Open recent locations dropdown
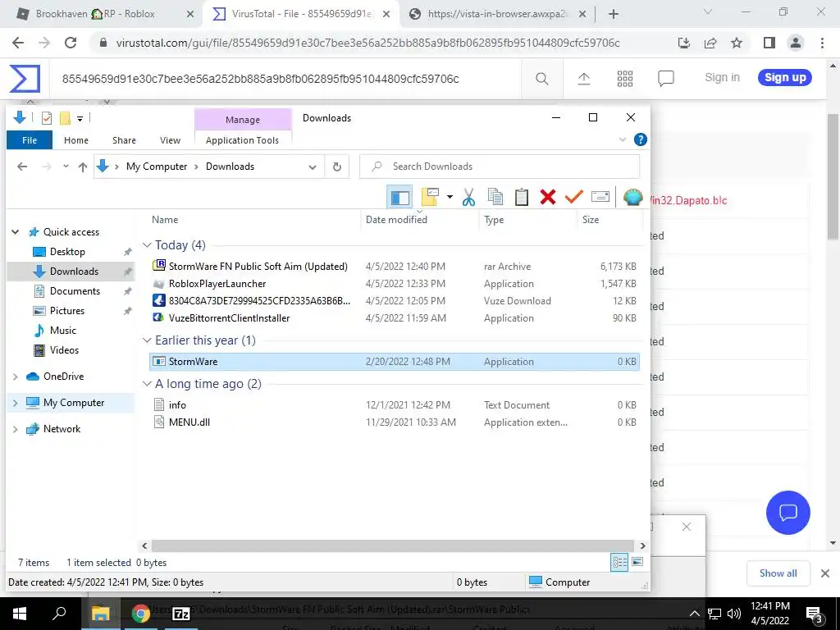Viewport: 840px width, 630px height. click(x=66, y=166)
